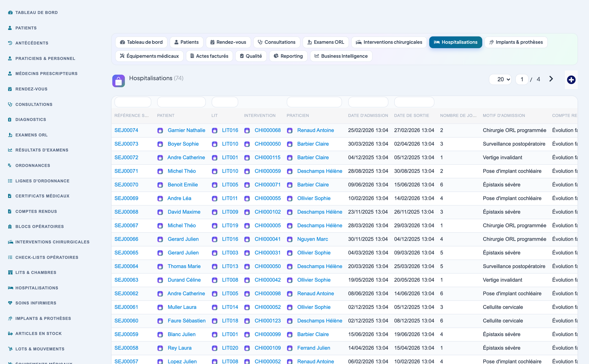This screenshot has width=589, height=364.
Task: Open the 20 rows-per-page dropdown
Action: (x=500, y=80)
